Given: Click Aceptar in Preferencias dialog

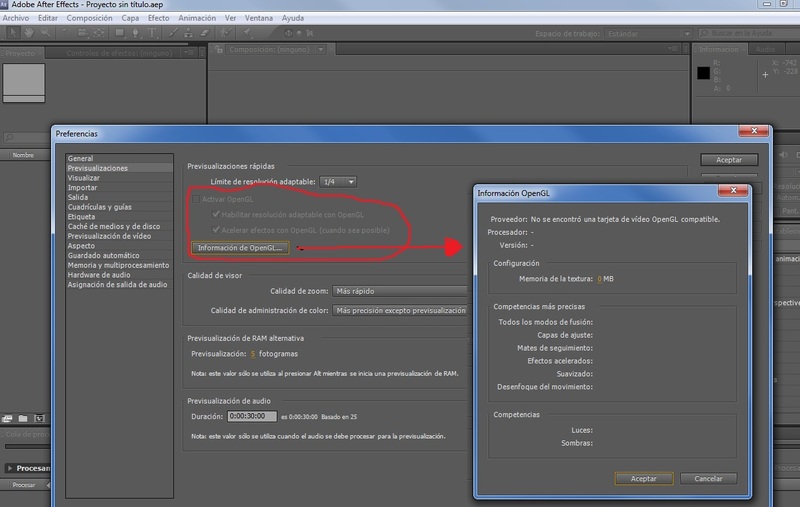Looking at the screenshot, I should coord(729,160).
